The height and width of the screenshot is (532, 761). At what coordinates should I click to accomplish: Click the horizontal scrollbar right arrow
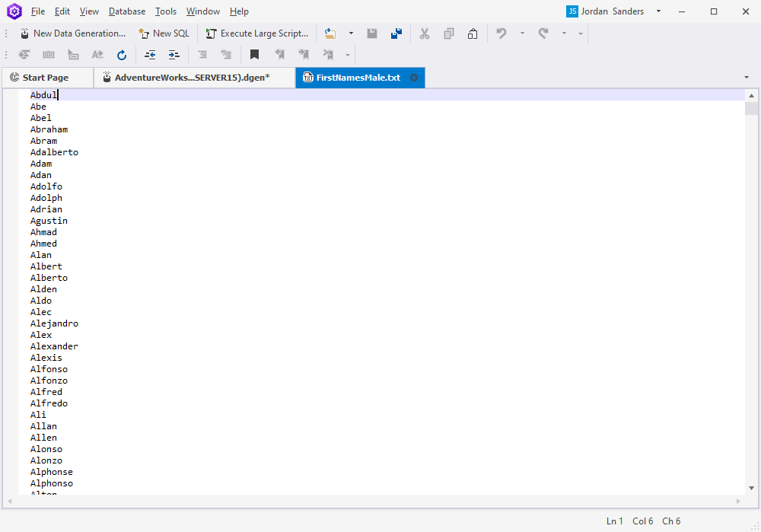pyautogui.click(x=738, y=501)
